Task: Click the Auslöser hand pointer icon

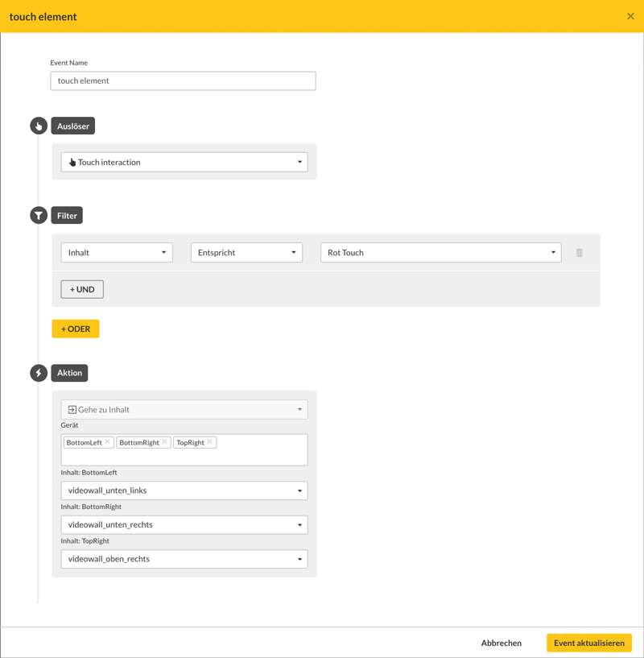Action: (39, 126)
